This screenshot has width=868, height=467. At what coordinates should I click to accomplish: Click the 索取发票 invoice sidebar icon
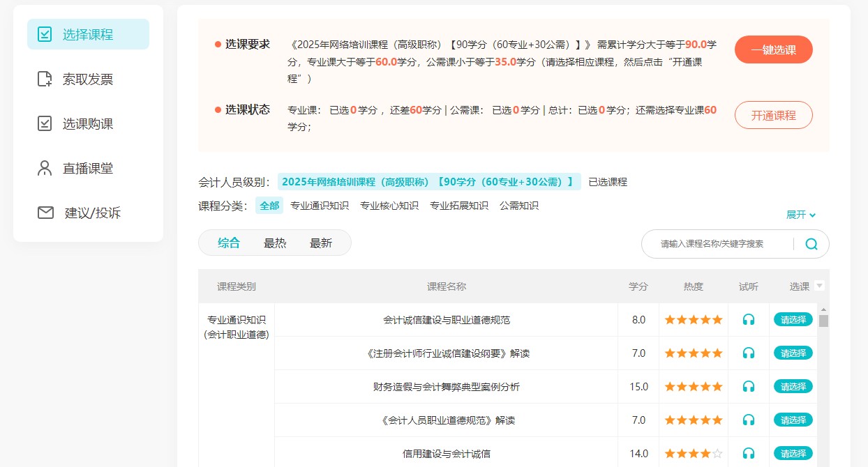(x=45, y=79)
